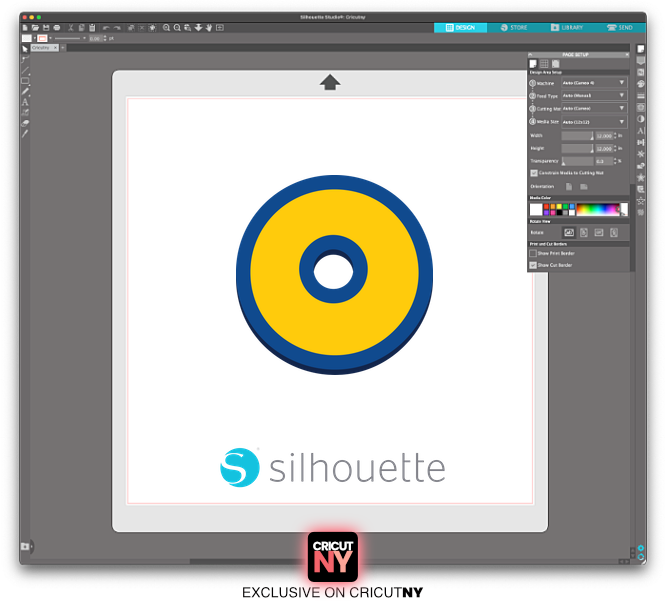This screenshot has width=665, height=604.
Task: Click the Print icon in the toolbar
Action: click(x=57, y=28)
